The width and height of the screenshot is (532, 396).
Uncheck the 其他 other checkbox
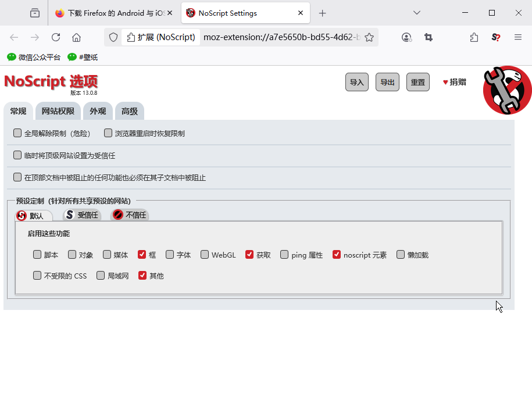click(x=142, y=275)
